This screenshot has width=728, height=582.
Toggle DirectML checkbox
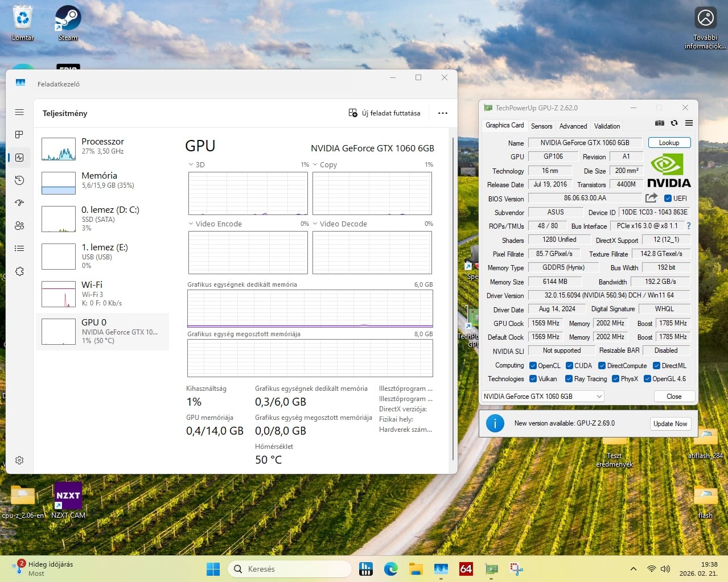656,366
